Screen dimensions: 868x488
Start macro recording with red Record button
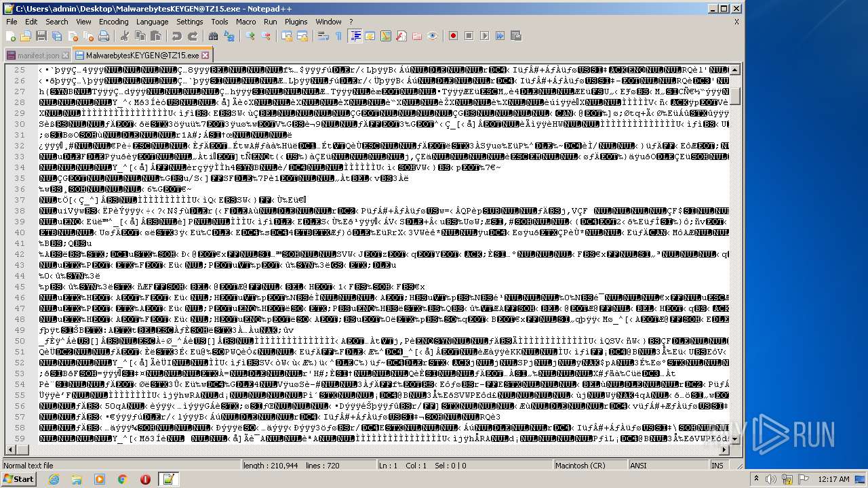point(454,36)
